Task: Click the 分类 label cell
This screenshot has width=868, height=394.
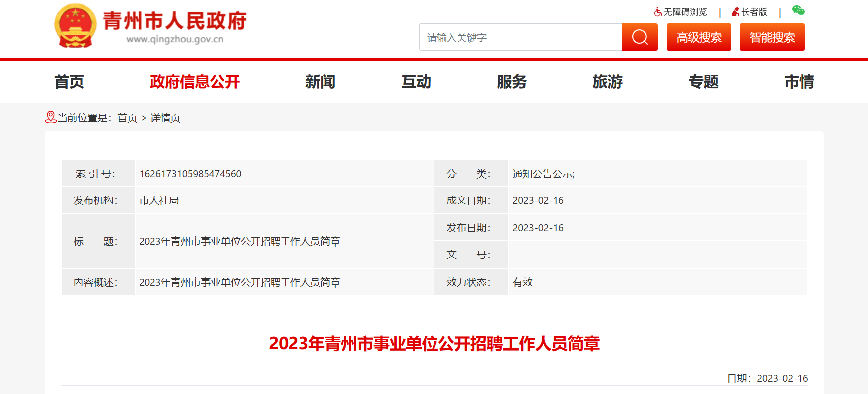Action: point(471,174)
